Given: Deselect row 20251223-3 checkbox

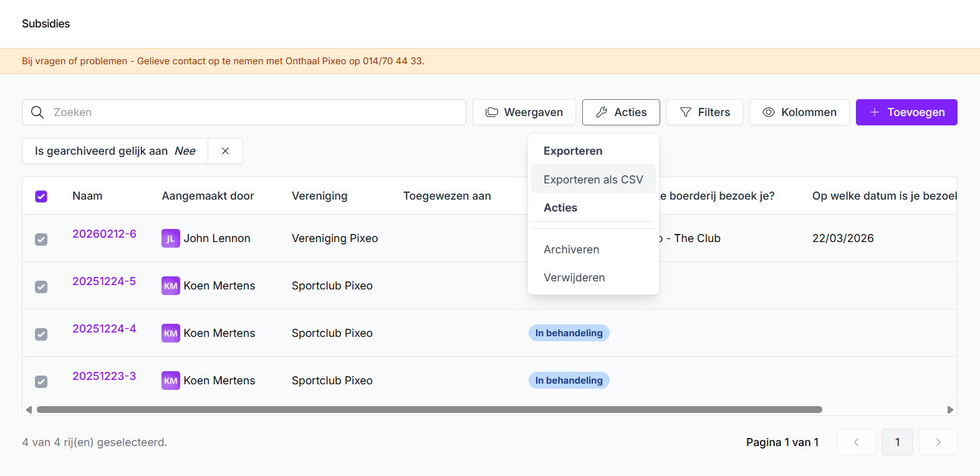Looking at the screenshot, I should [41, 382].
